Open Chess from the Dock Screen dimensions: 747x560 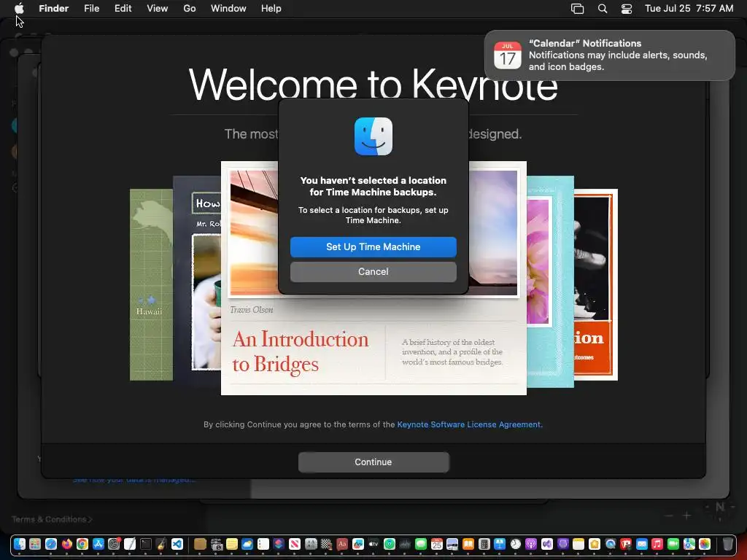click(x=326, y=544)
